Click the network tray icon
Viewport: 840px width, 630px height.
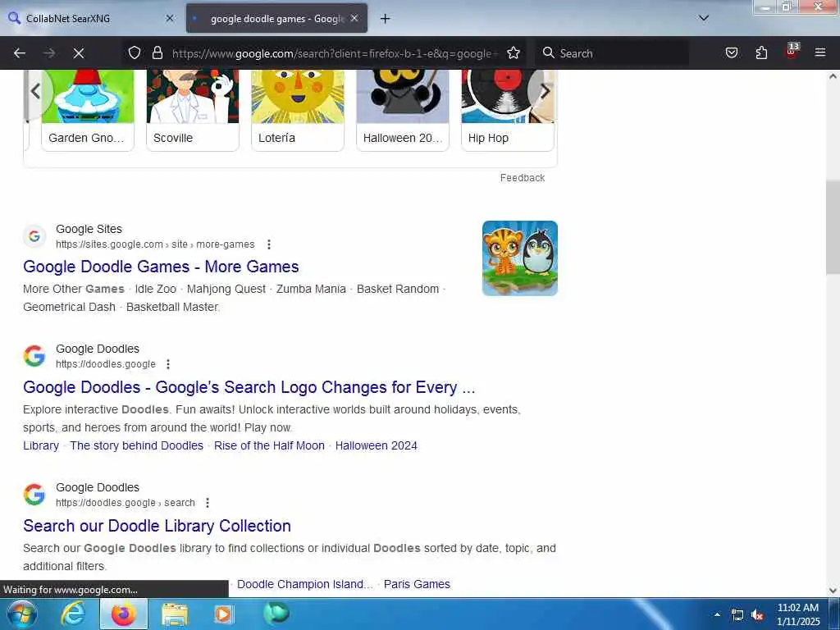737,615
